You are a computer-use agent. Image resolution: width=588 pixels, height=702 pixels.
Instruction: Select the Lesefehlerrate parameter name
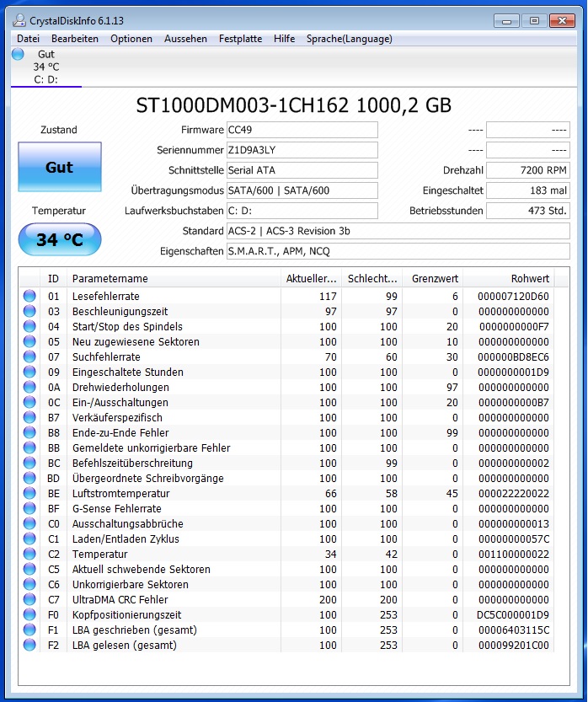point(105,297)
